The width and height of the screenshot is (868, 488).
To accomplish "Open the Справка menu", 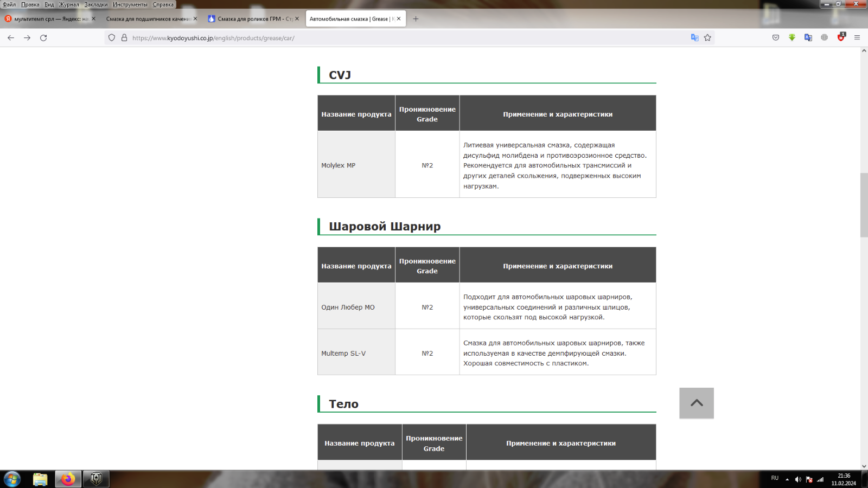I will click(x=163, y=4).
